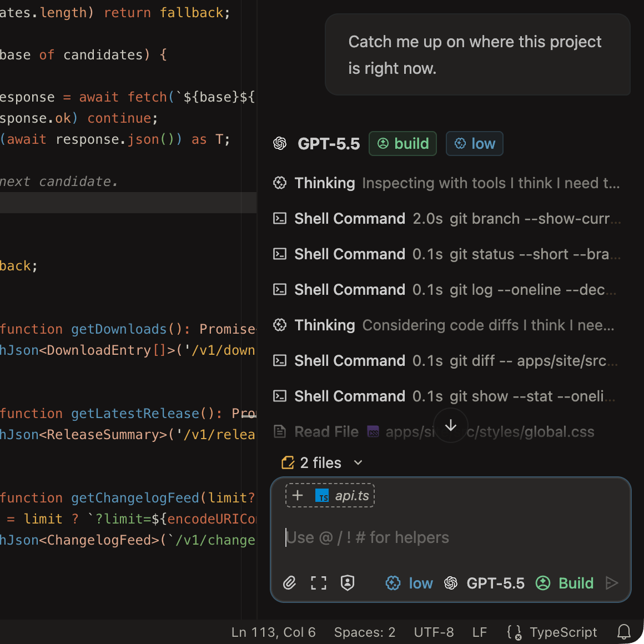644x644 pixels.
Task: Open the notifications bell in status bar
Action: click(x=624, y=632)
